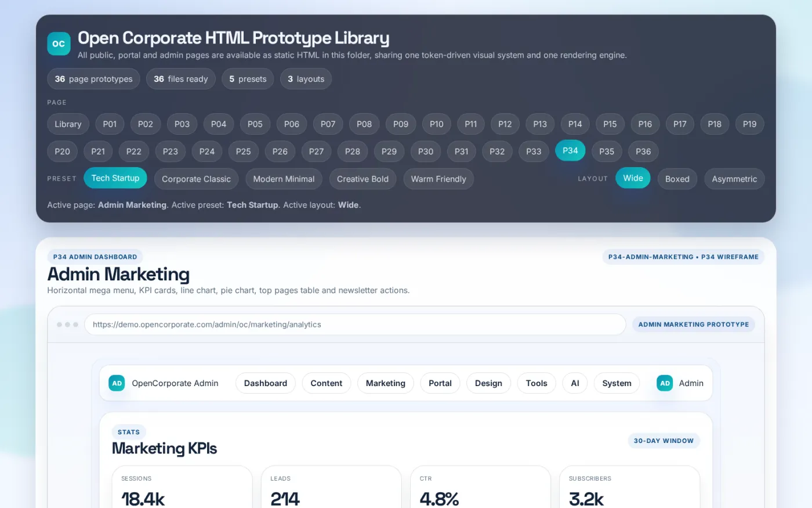Click the OC logo icon in header
Image resolution: width=812 pixels, height=508 pixels.
pyautogui.click(x=59, y=44)
